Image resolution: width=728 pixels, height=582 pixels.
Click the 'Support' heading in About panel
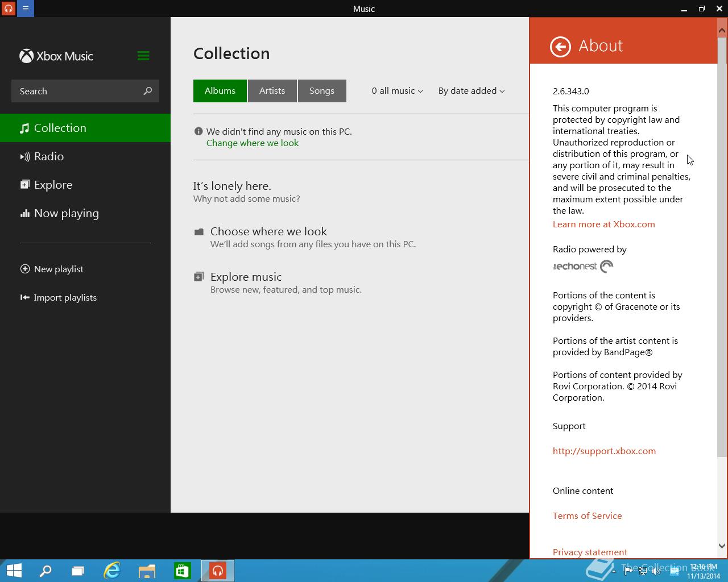click(x=569, y=426)
